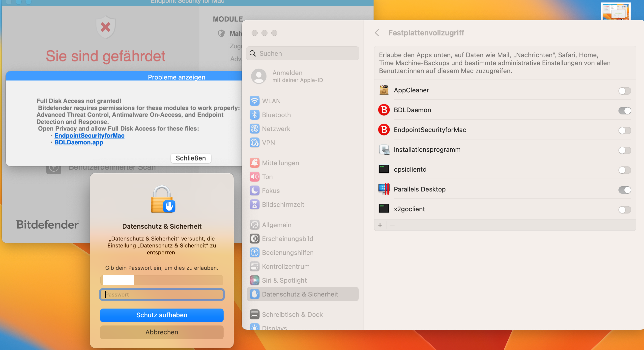Click the Siri & Spotlight icon
Screen dimensions: 644x350
coord(254,280)
